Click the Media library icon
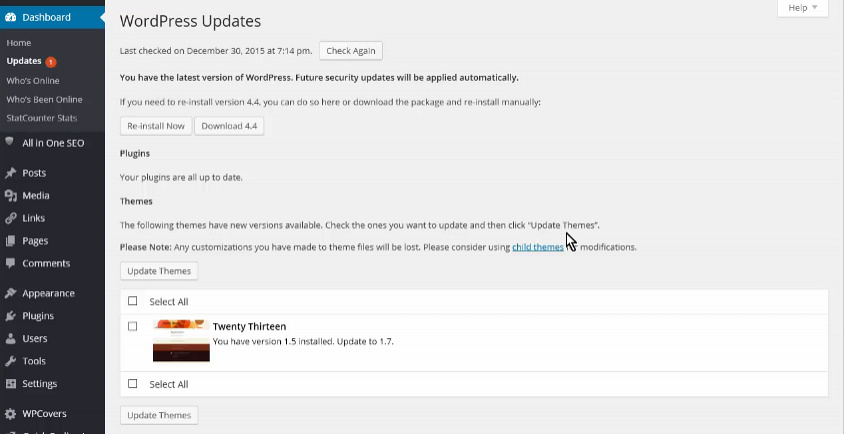Screen dimensions: 844x434 10,195
